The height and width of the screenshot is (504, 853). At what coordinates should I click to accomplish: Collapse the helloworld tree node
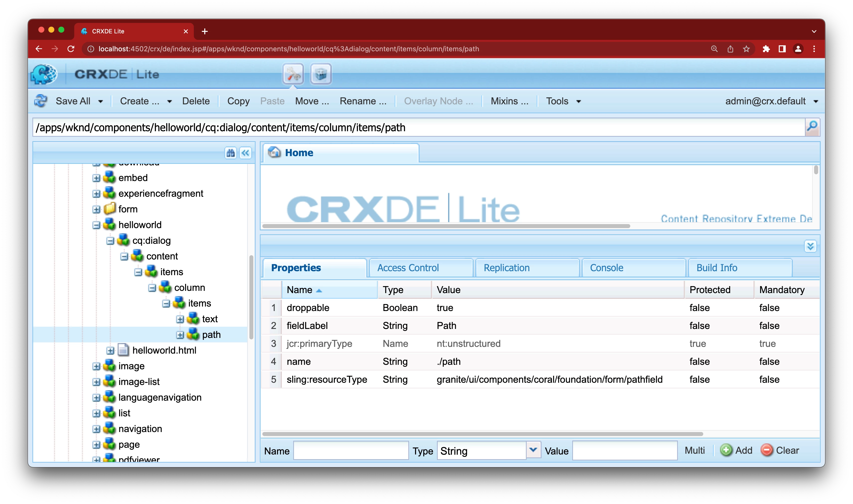(x=96, y=225)
